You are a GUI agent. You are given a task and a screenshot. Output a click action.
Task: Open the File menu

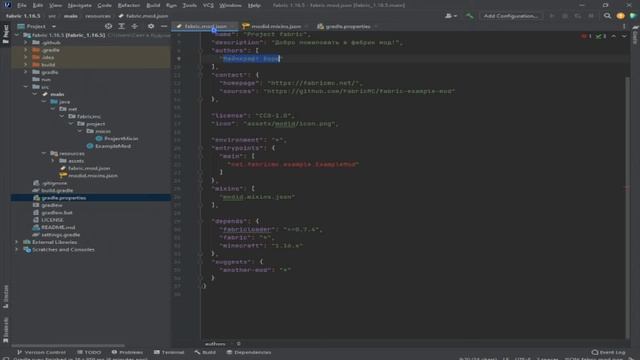tap(22, 5)
